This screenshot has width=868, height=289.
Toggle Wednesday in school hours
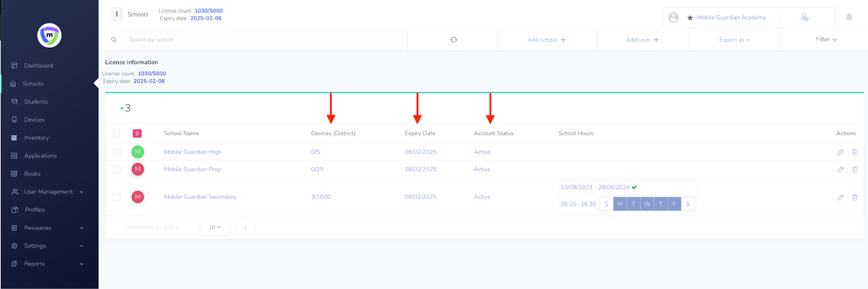point(647,204)
